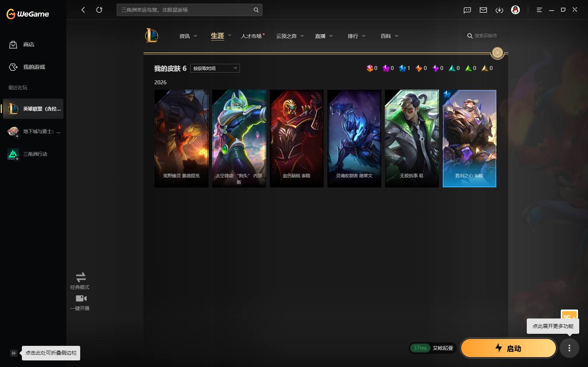Click the magnifier icon in the top search bar
This screenshot has width=588, height=367.
coord(256,10)
